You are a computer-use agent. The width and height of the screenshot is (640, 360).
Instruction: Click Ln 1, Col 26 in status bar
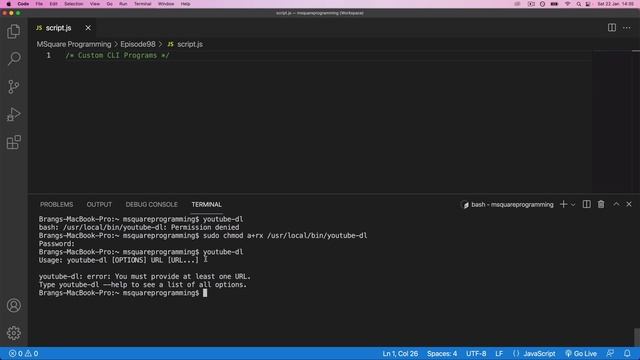[x=400, y=353]
